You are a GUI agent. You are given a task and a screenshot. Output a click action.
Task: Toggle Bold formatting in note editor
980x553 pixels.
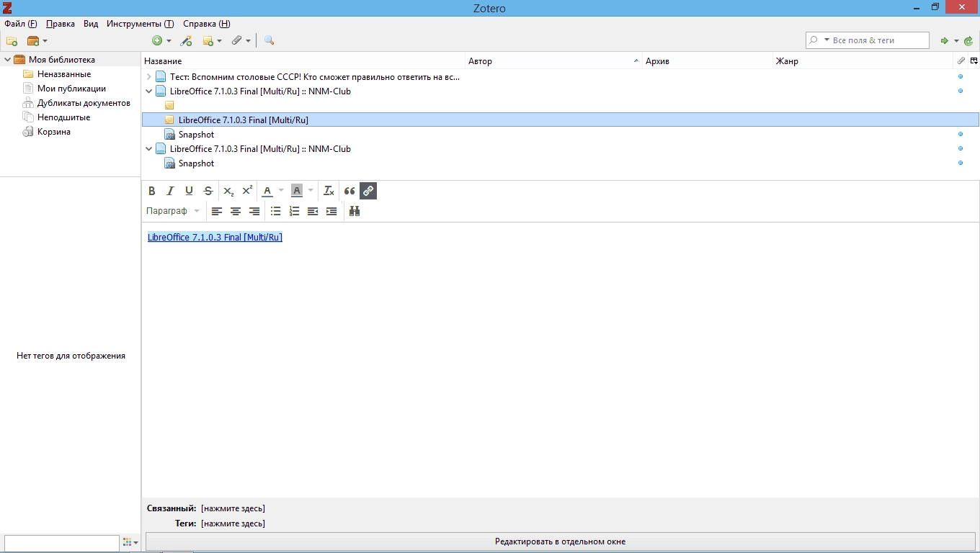point(151,191)
